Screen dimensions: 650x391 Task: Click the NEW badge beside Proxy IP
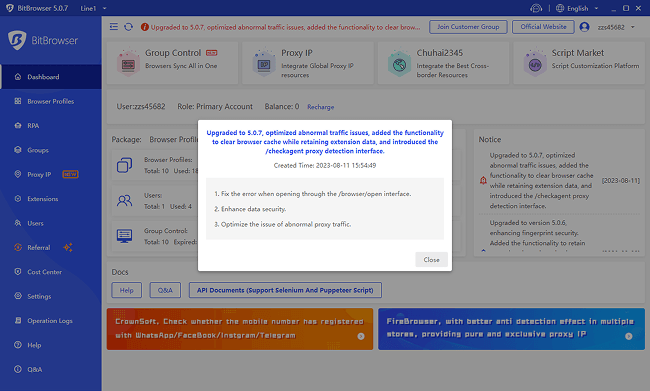[x=70, y=174]
